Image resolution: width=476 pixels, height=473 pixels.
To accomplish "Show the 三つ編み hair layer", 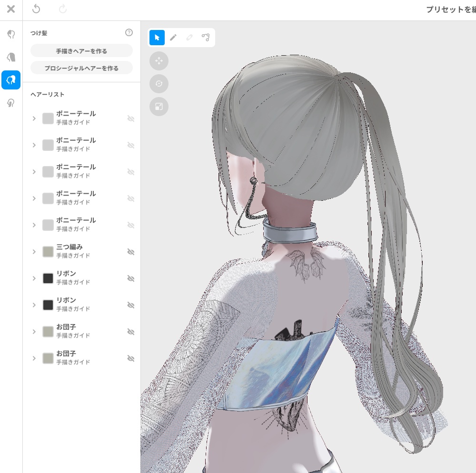I will click(x=131, y=252).
